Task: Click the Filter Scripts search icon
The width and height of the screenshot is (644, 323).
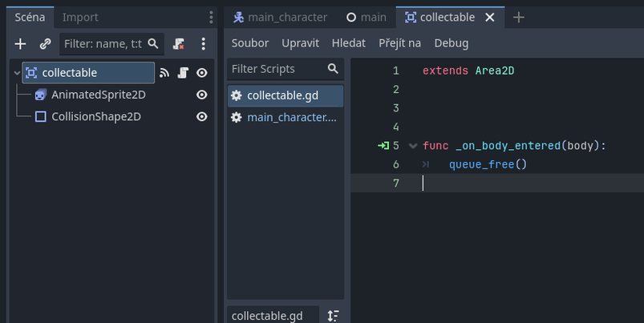Action: (333, 69)
